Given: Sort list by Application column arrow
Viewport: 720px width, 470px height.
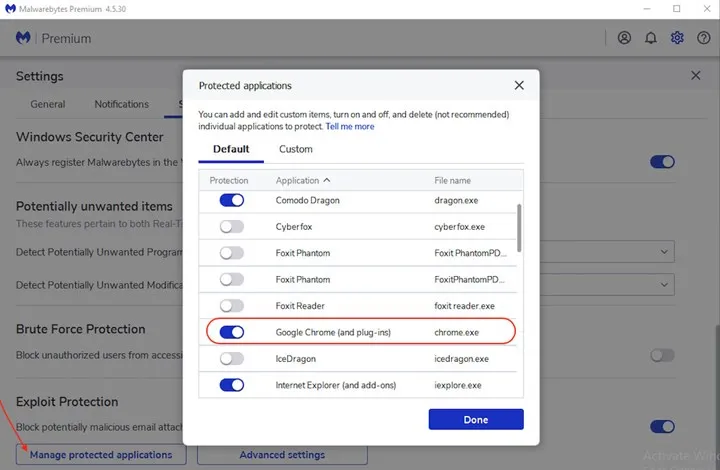Looking at the screenshot, I should tap(327, 181).
